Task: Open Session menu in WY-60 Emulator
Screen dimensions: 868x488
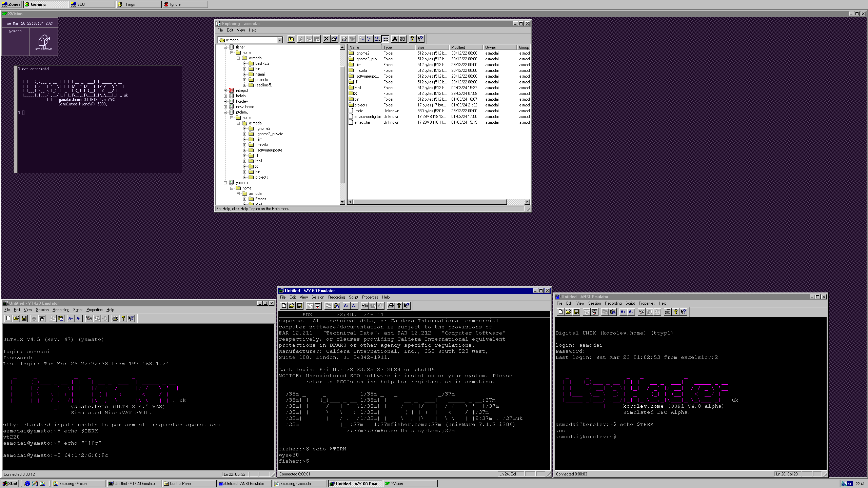Action: [x=318, y=297]
